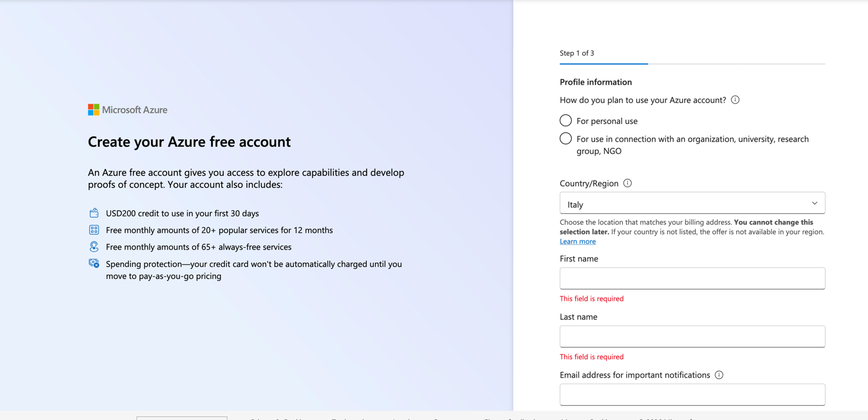This screenshot has width=868, height=420.
Task: Open the language selector at page bottom
Action: pyautogui.click(x=182, y=418)
